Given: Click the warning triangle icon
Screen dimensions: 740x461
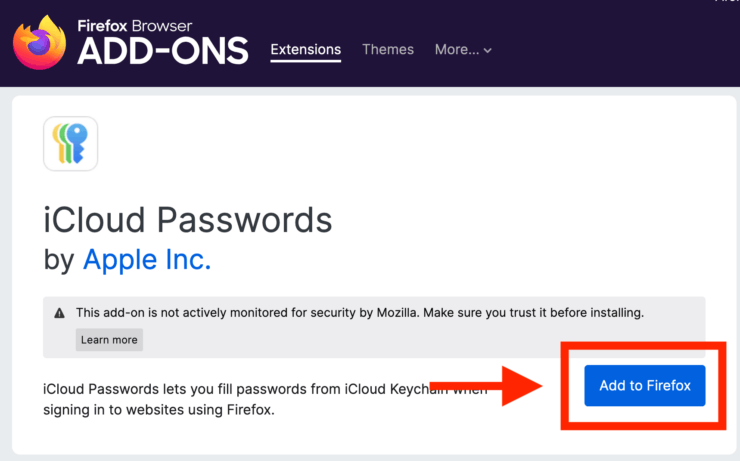Looking at the screenshot, I should coord(61,313).
